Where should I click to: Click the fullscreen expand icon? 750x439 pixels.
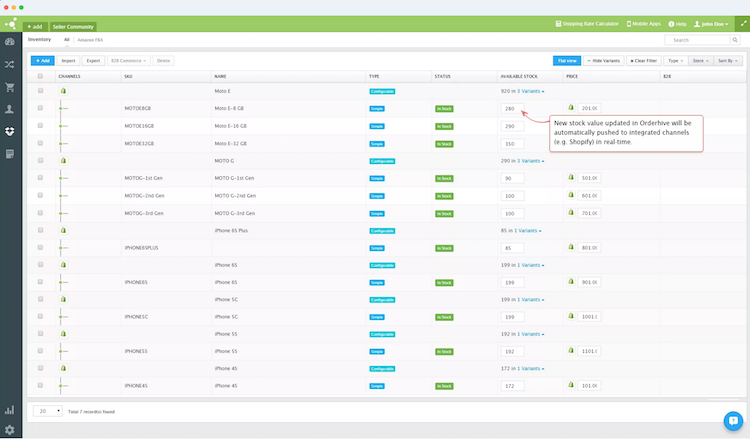pyautogui.click(x=739, y=22)
